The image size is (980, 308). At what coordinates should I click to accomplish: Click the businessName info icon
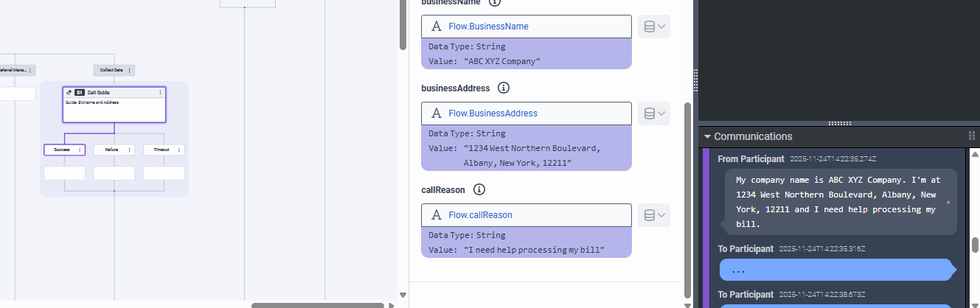click(495, 2)
